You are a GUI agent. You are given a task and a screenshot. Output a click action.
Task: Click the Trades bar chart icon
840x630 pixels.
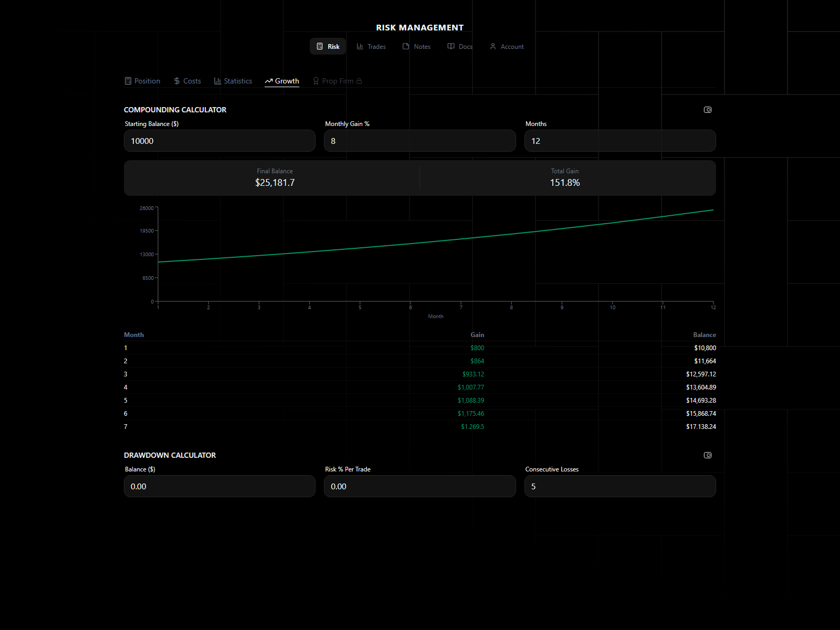coord(360,47)
